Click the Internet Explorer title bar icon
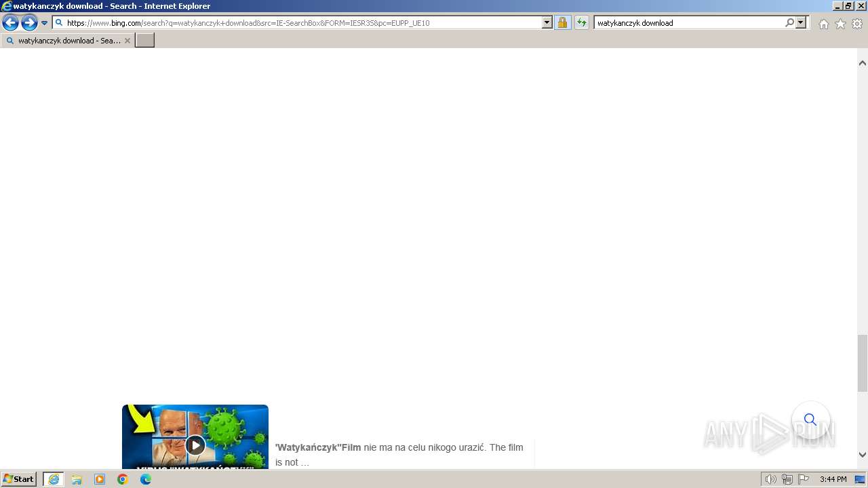The image size is (868, 488). click(x=7, y=6)
